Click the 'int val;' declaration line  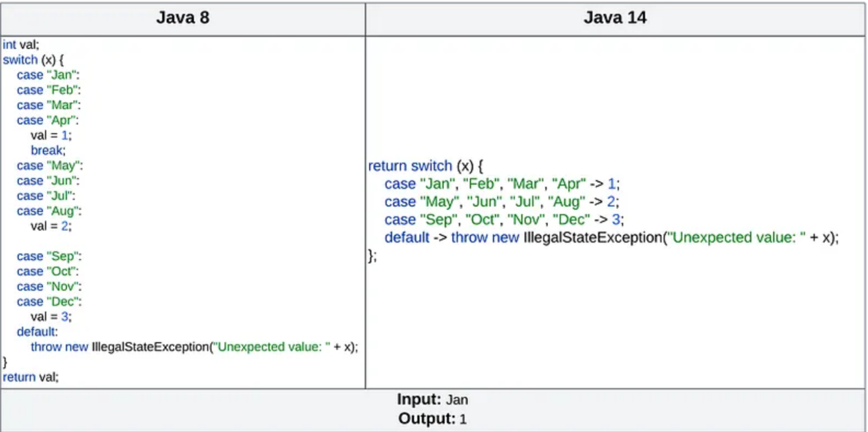point(21,44)
